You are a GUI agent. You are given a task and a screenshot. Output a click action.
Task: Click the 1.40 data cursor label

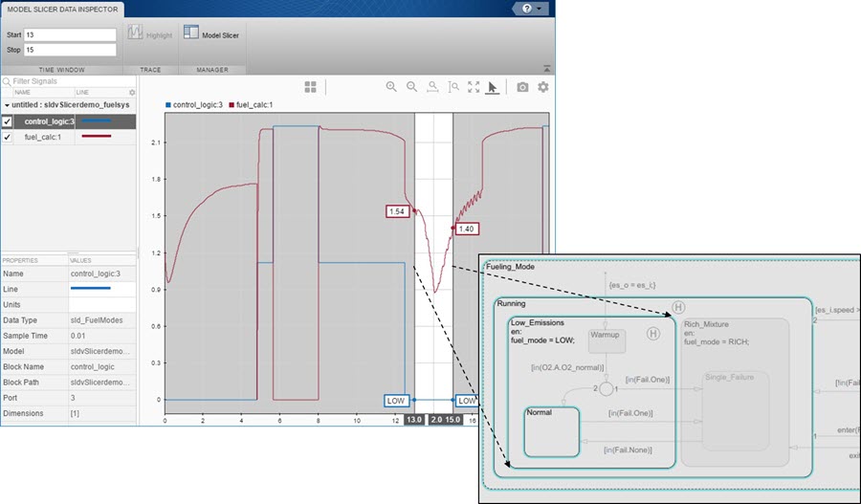(x=466, y=229)
